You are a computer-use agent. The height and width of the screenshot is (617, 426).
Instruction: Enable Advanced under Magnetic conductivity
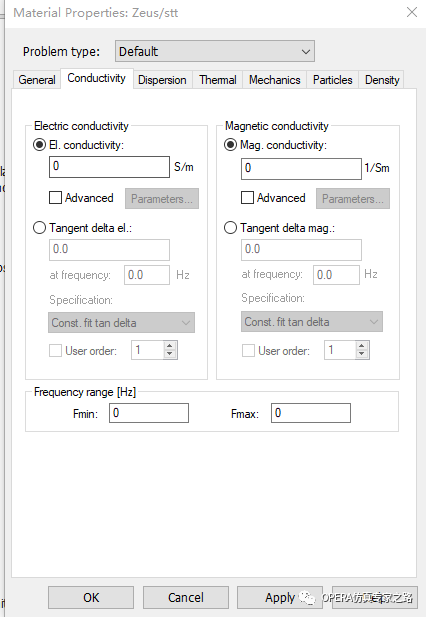[x=247, y=198]
